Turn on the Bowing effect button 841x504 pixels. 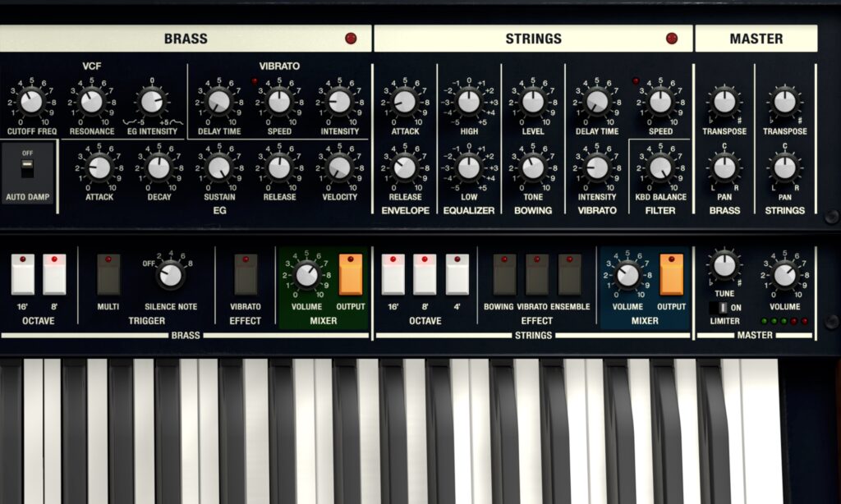coord(504,274)
